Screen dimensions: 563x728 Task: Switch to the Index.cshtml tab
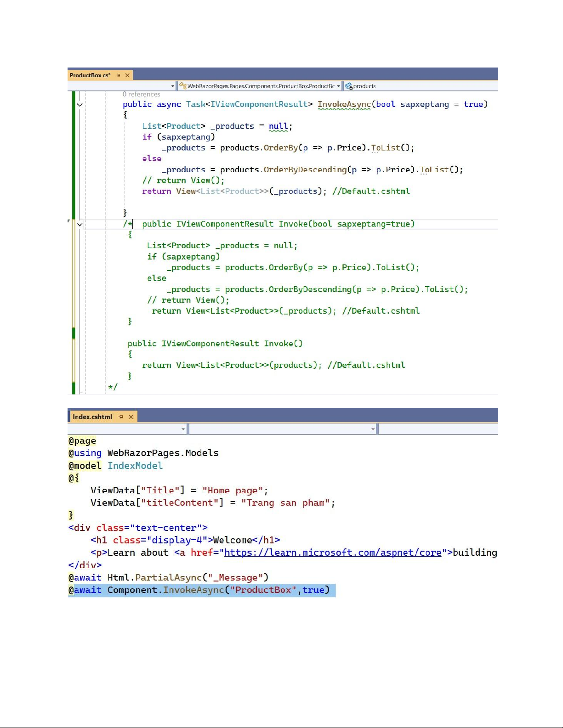[92, 417]
